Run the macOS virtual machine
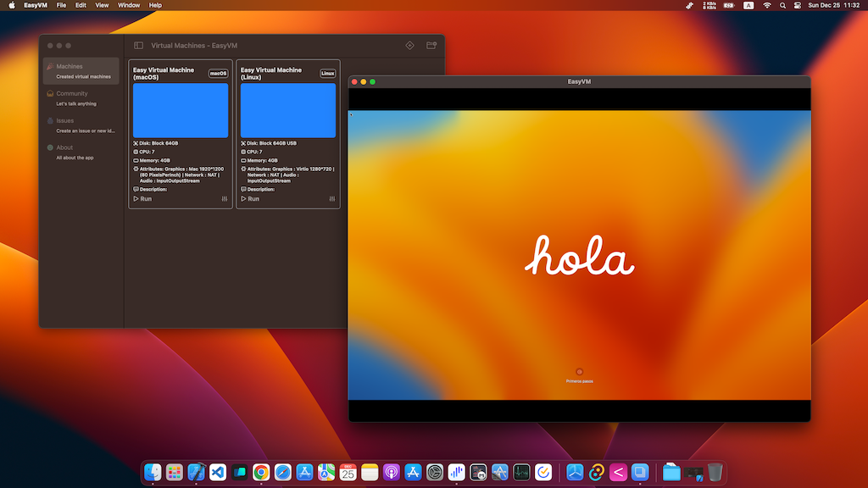 coord(142,199)
